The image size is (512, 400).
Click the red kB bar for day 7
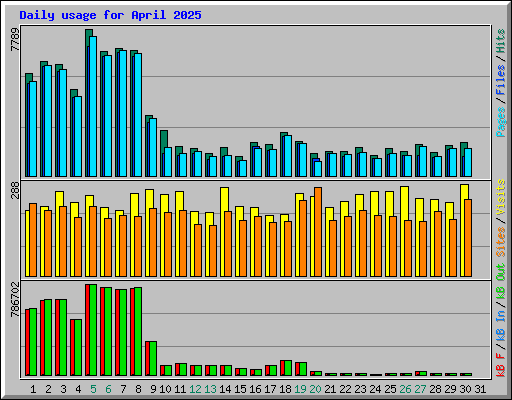tap(117, 333)
